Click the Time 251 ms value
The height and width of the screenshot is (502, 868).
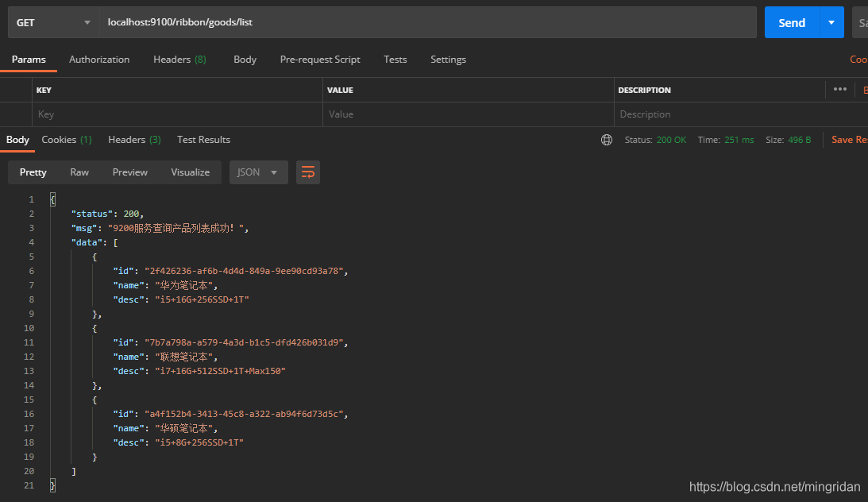click(x=739, y=140)
